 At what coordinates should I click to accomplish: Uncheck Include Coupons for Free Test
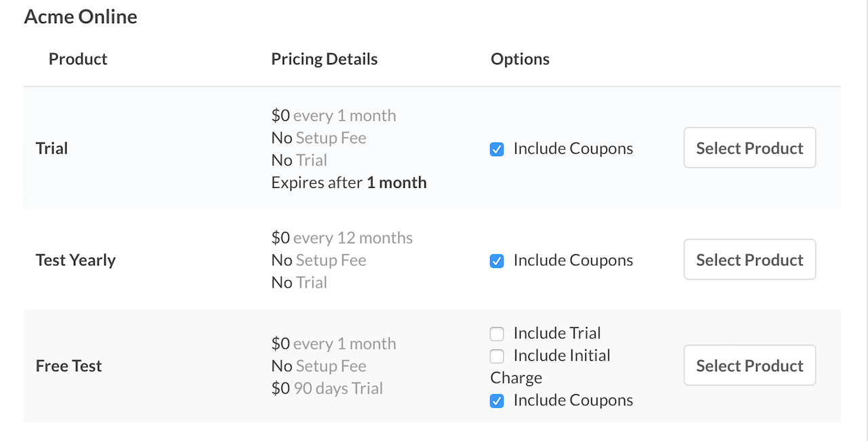click(496, 400)
